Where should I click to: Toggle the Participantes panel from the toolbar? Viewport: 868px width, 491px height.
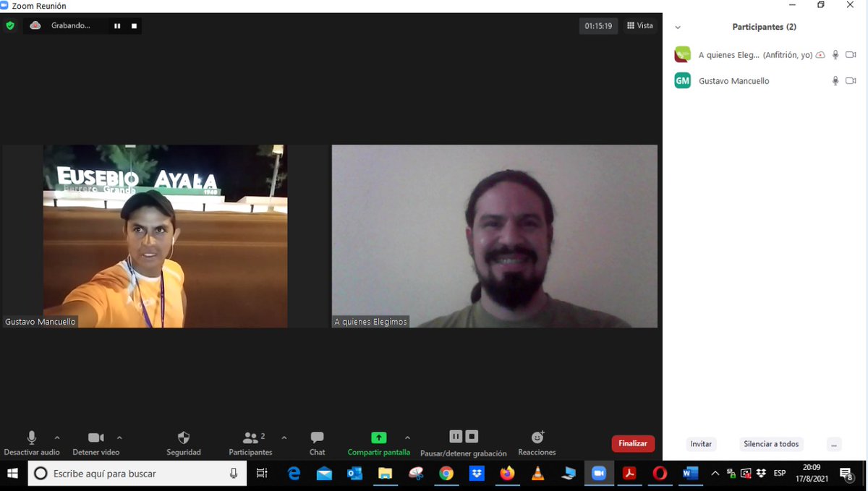250,443
